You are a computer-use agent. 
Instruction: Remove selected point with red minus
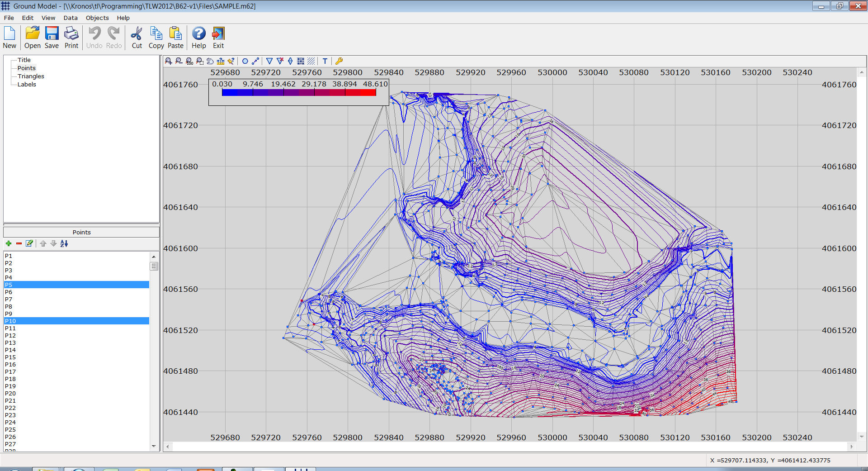pyautogui.click(x=19, y=243)
